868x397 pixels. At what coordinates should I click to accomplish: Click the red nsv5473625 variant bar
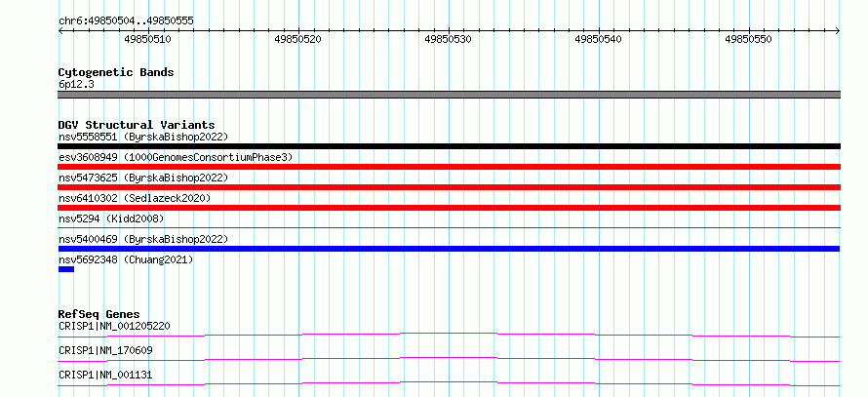pos(449,187)
